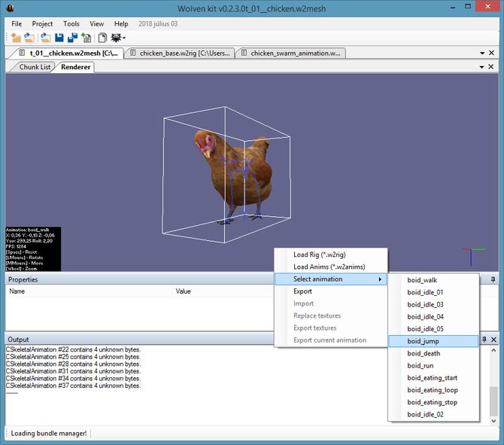
Task: Click the New mod folder icon with star
Action: pos(16,38)
